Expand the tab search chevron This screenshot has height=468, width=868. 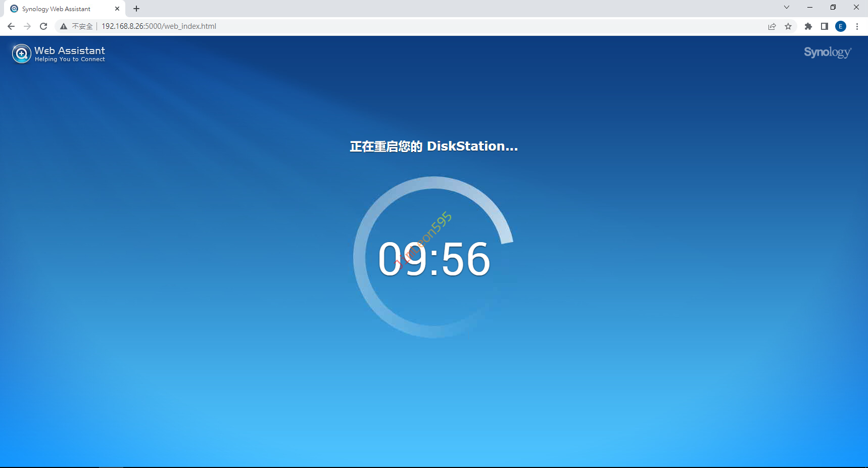point(786,7)
